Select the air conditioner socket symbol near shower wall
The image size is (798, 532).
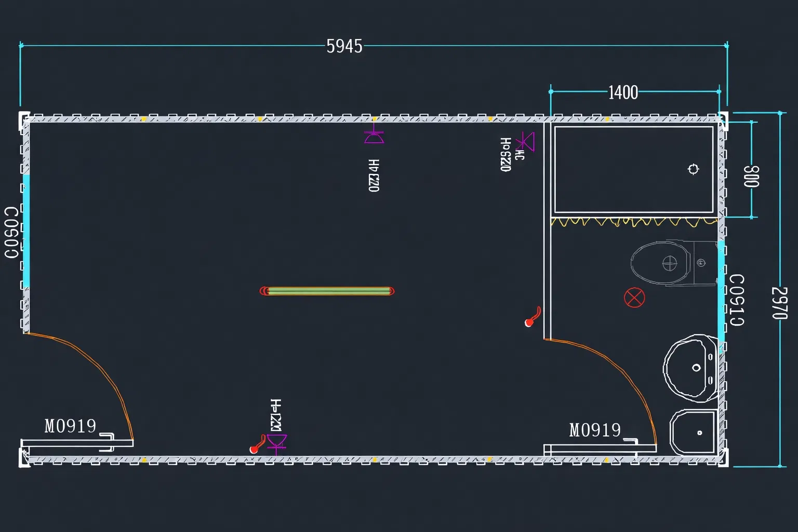[x=526, y=141]
